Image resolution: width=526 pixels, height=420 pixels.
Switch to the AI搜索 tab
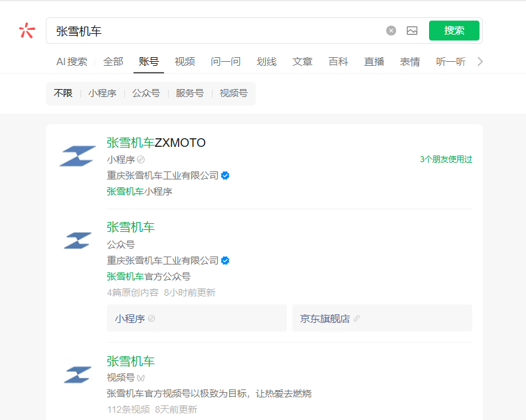[72, 61]
